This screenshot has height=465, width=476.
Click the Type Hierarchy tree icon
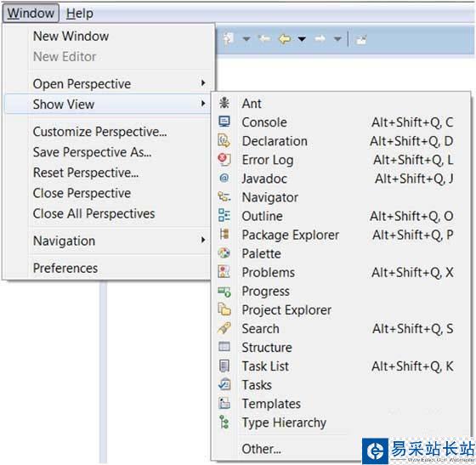click(224, 422)
